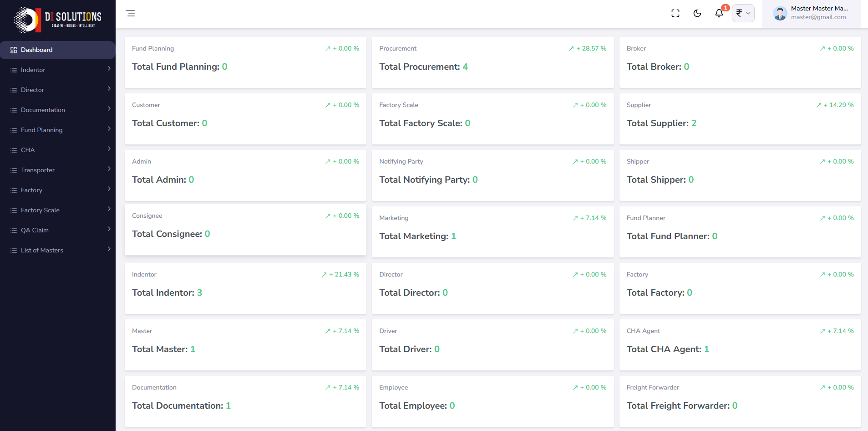Viewport: 868px width, 431px height.
Task: Click the user avatar picture
Action: point(780,13)
